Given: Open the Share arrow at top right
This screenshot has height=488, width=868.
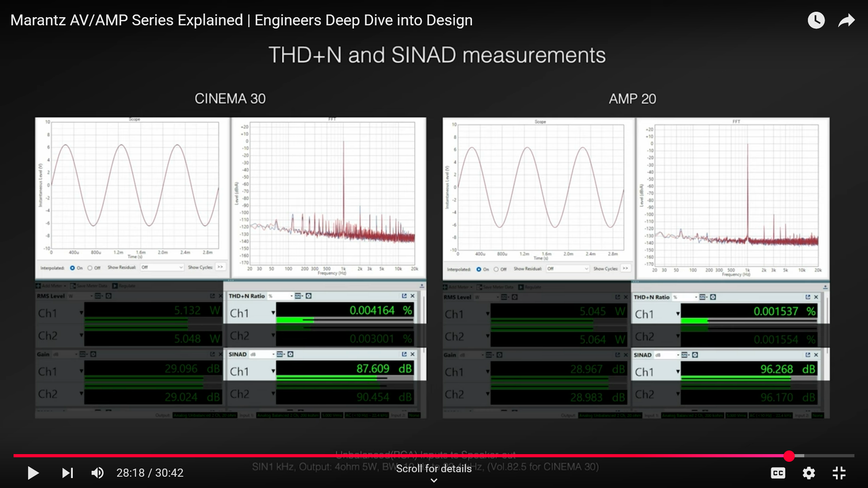Looking at the screenshot, I should click(846, 20).
